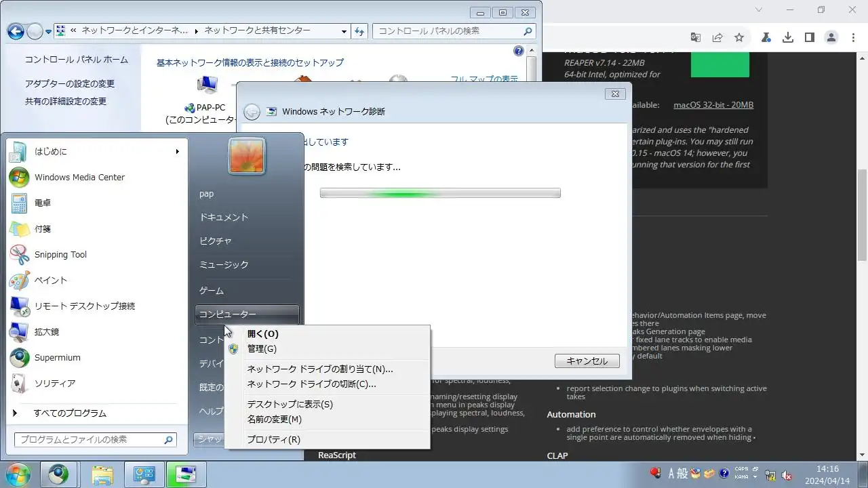The width and height of the screenshot is (868, 488).
Task: Open the file explorer taskbar button
Action: tap(102, 474)
